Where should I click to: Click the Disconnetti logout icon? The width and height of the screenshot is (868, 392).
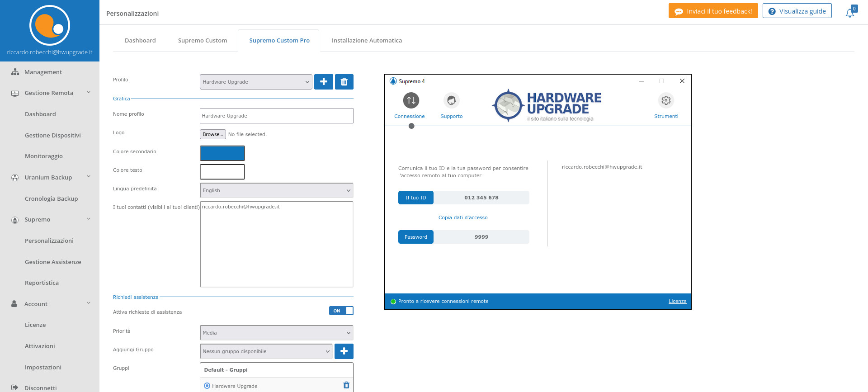coord(14,388)
